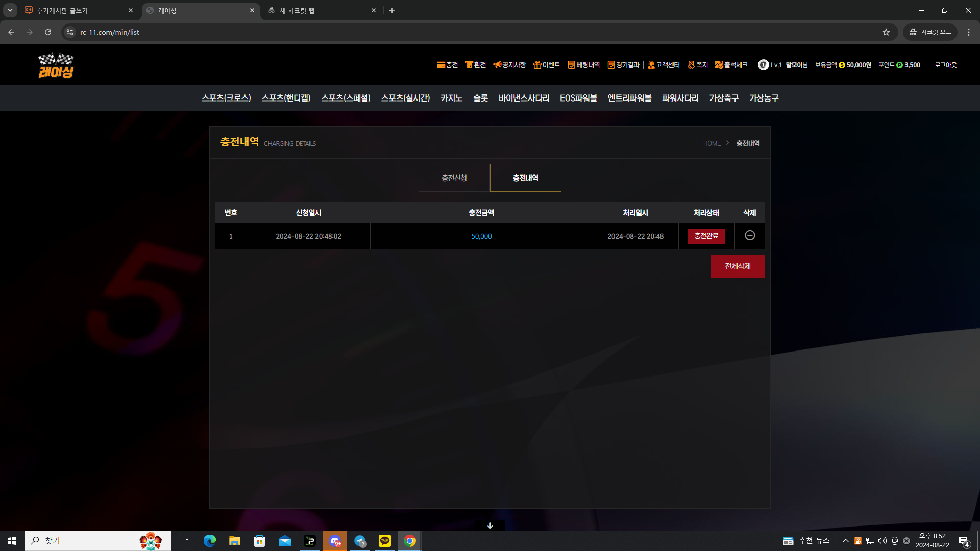Open Microsoft Store from taskbar
Screen dimensions: 980x551
point(260,541)
